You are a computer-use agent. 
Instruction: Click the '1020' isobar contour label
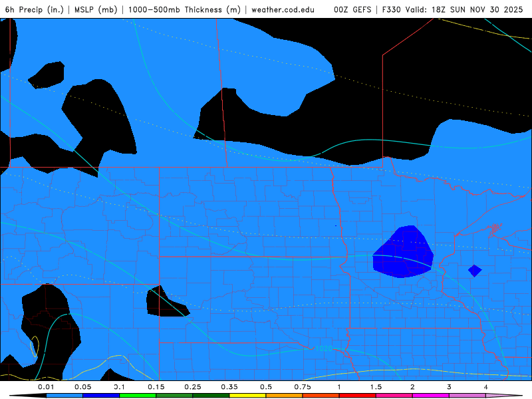point(324,348)
